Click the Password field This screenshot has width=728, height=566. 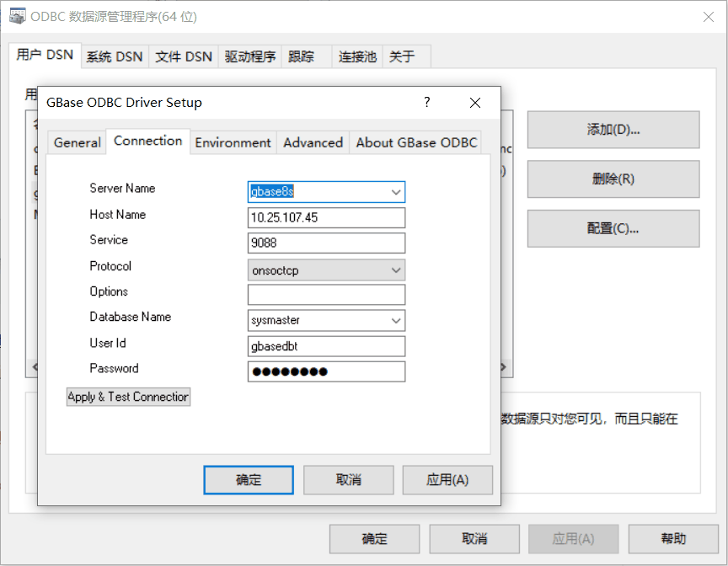[326, 371]
